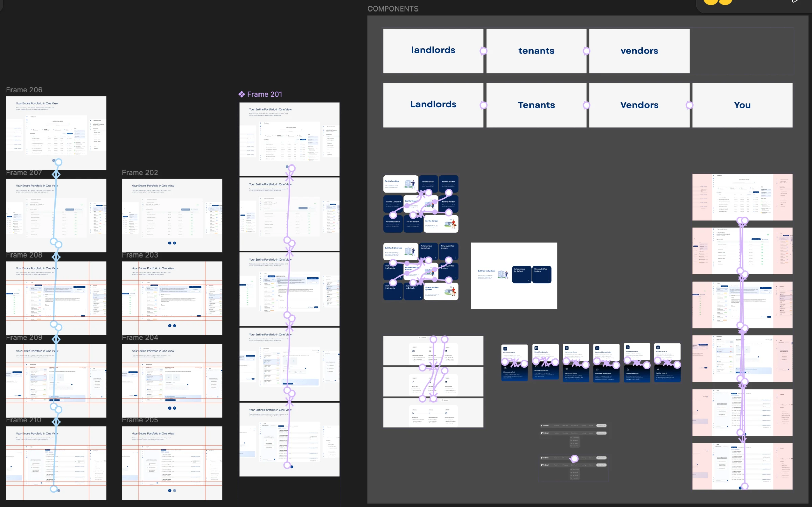This screenshot has width=812, height=507.
Task: Select white For the Landlord card with building illustration
Action: [401, 184]
